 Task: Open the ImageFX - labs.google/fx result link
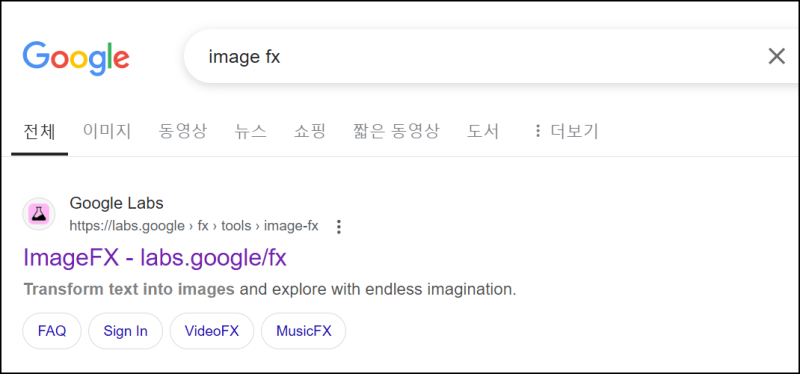click(155, 258)
